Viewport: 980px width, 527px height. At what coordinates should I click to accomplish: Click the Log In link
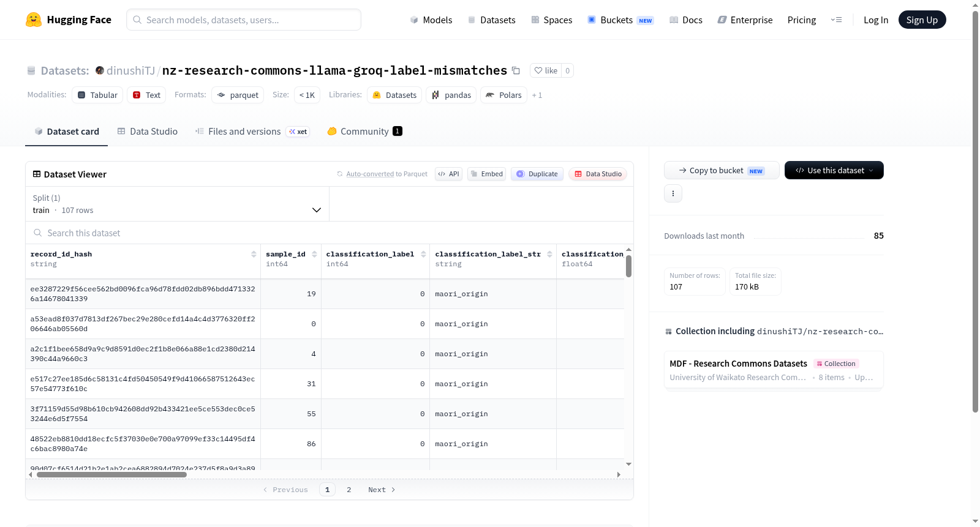(875, 20)
